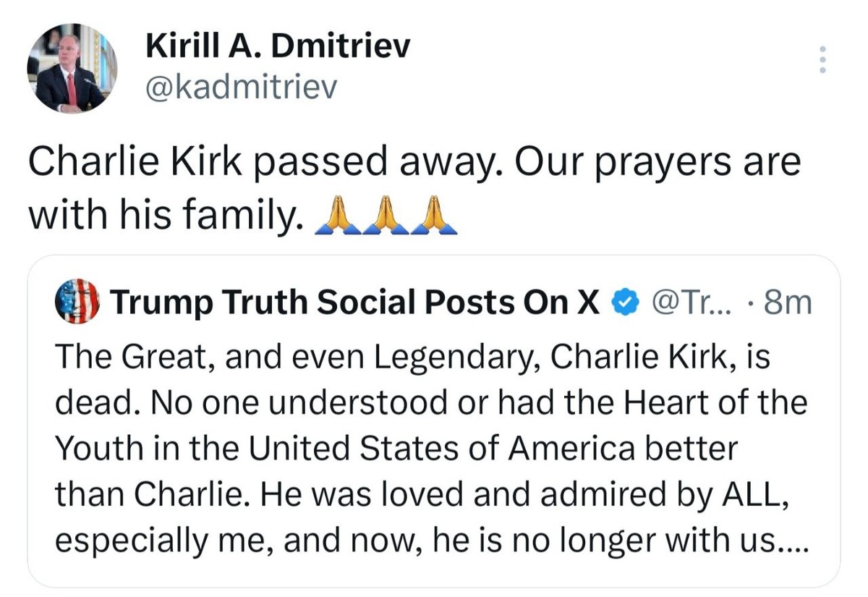The image size is (868, 597).
Task: Click Kirill A. Dmitriev's profile avatar
Action: tap(71, 69)
